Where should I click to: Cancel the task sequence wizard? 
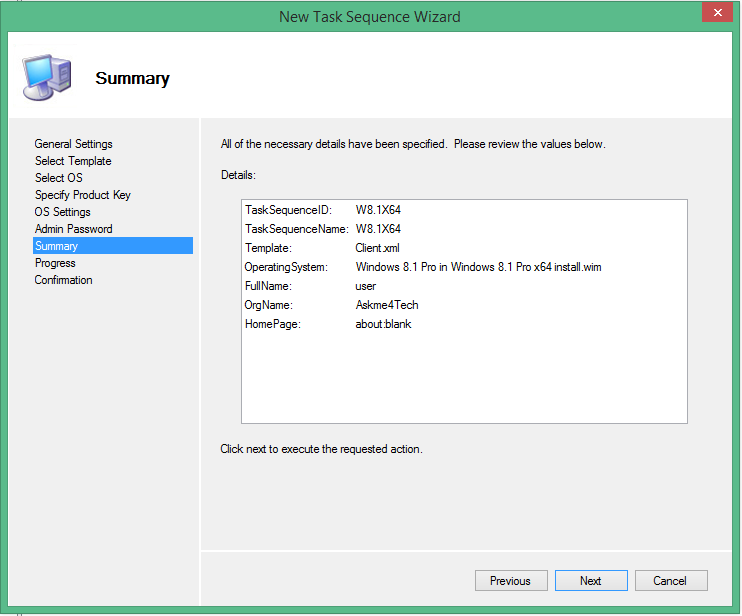coord(669,581)
